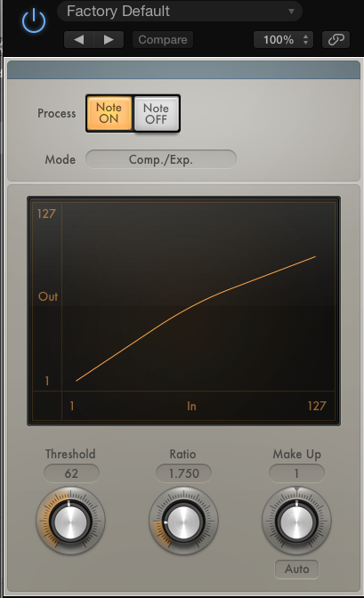Load the next preset with right arrow

click(x=109, y=40)
